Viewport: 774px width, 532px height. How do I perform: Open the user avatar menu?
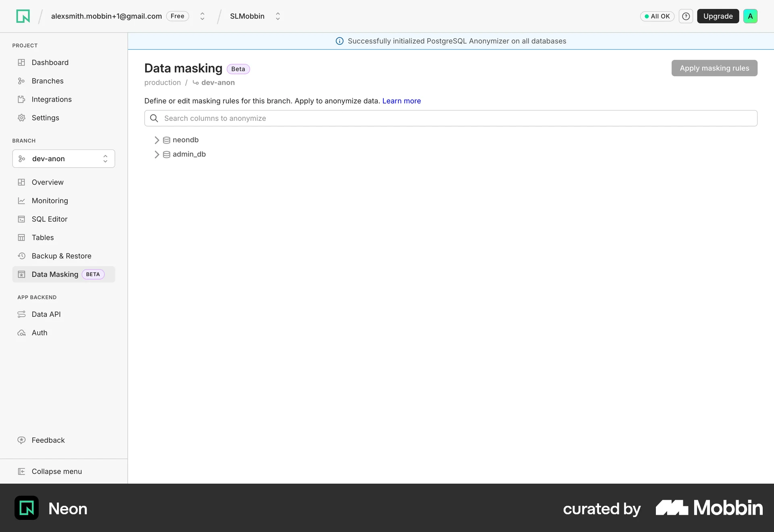pyautogui.click(x=750, y=16)
